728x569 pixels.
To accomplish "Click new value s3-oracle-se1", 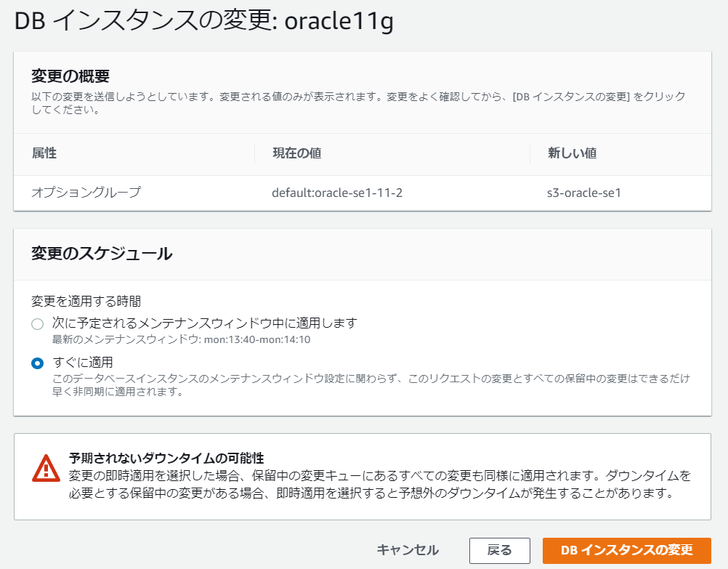I will 584,193.
